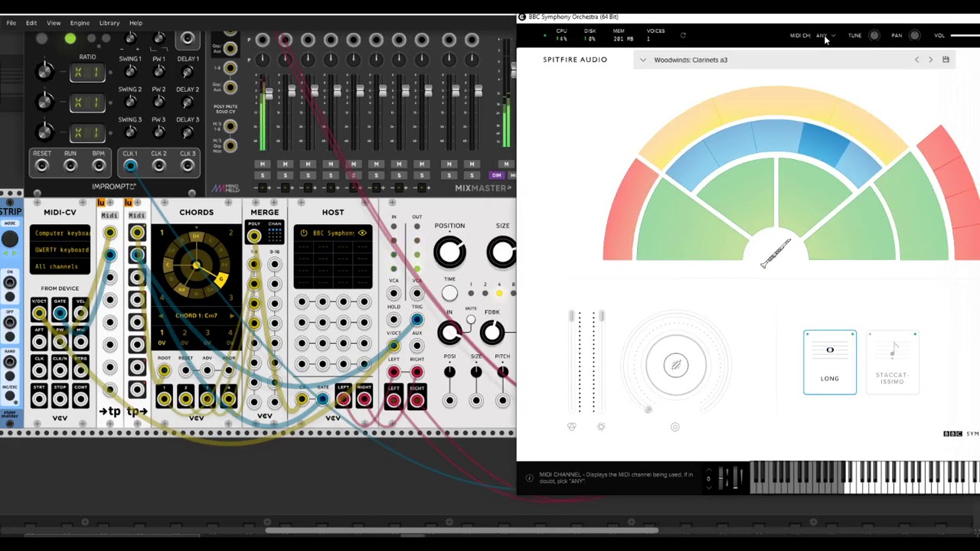Go to previous preset in Spitfire plugin

pos(916,60)
